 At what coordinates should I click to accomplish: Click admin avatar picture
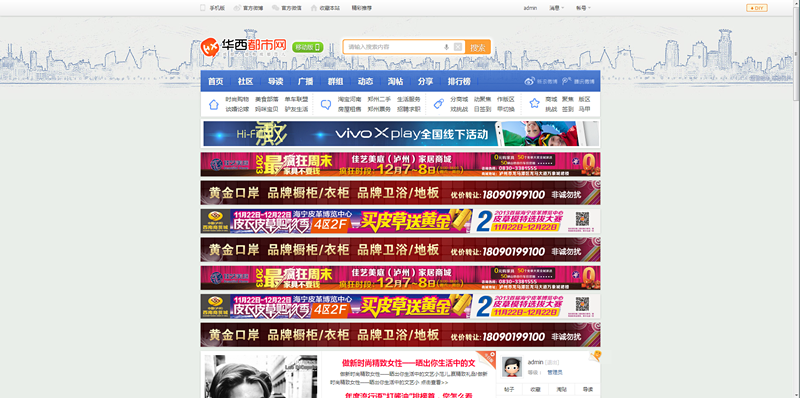tap(512, 367)
